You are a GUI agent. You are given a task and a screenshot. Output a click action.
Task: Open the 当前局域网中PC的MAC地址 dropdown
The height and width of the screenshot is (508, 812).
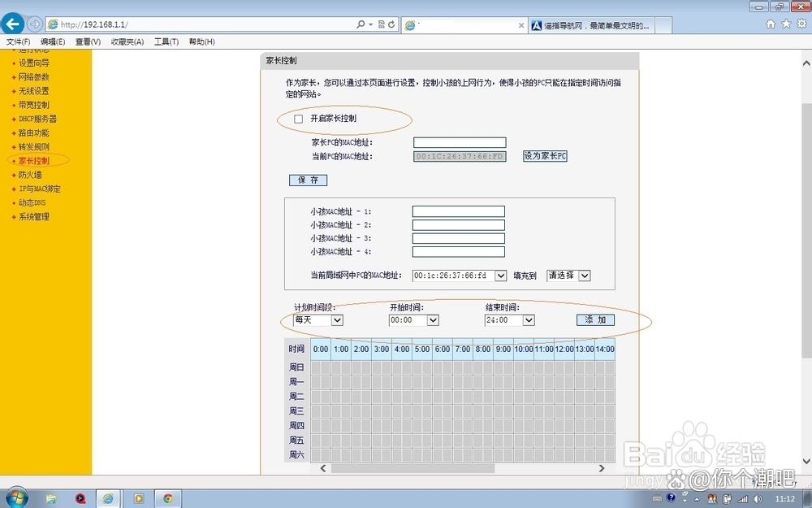point(460,276)
